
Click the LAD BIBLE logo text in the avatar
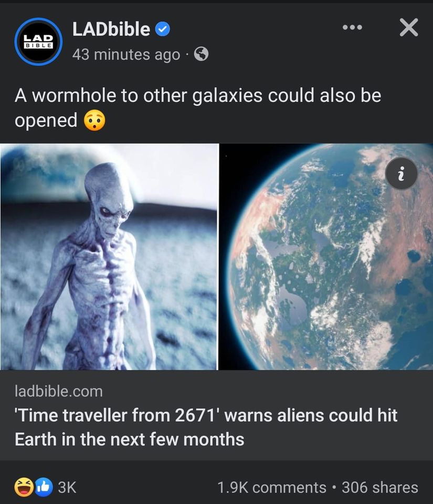pyautogui.click(x=38, y=41)
